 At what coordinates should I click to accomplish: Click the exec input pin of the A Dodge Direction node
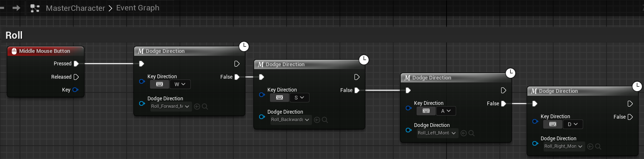point(408,90)
